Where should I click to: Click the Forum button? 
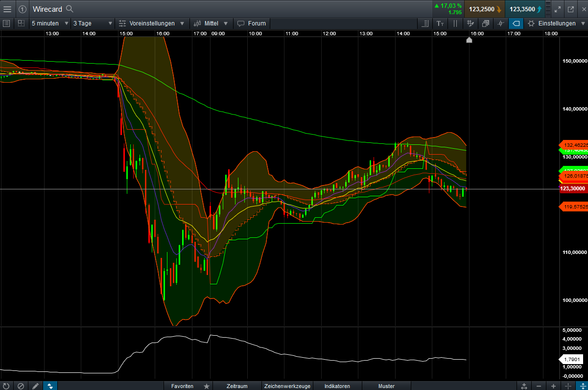pyautogui.click(x=251, y=23)
